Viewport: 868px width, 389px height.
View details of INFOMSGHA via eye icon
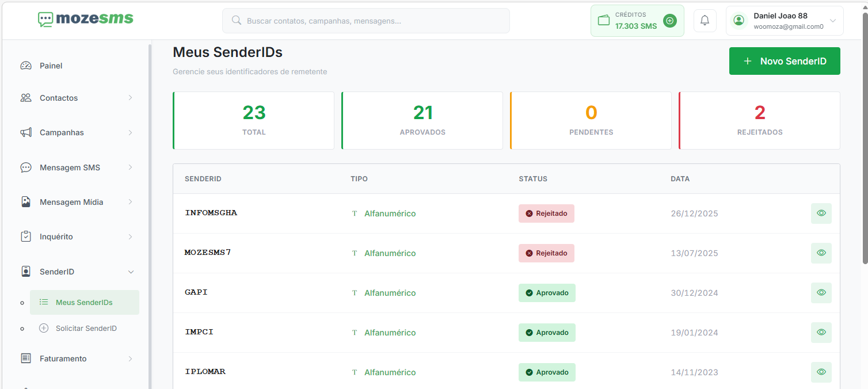point(821,213)
